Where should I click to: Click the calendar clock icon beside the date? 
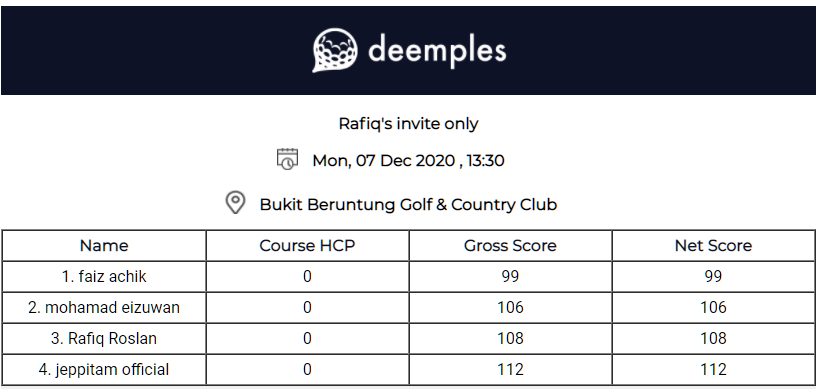pyautogui.click(x=287, y=159)
